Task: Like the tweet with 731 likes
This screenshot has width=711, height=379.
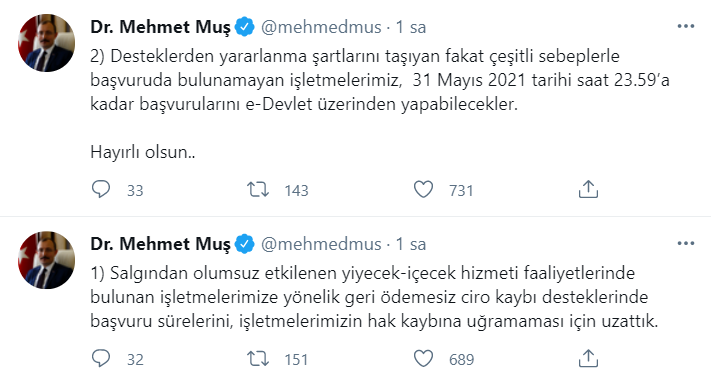Action: pyautogui.click(x=424, y=190)
